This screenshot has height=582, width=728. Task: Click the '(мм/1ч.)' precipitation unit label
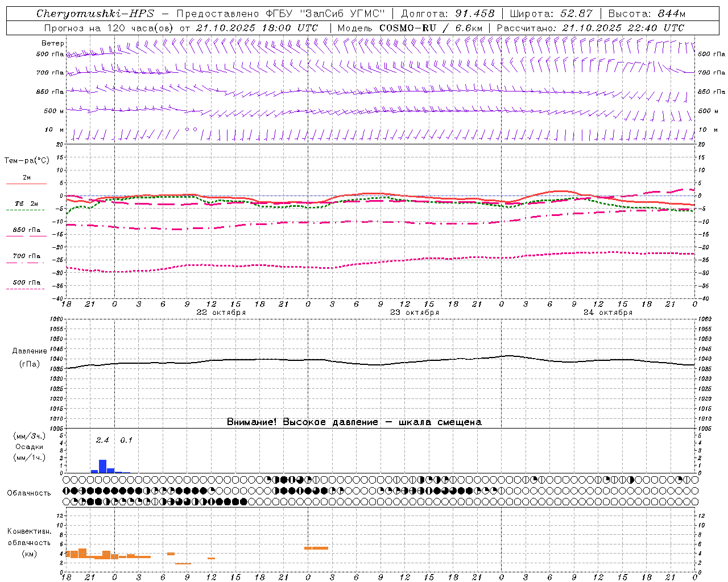click(30, 458)
